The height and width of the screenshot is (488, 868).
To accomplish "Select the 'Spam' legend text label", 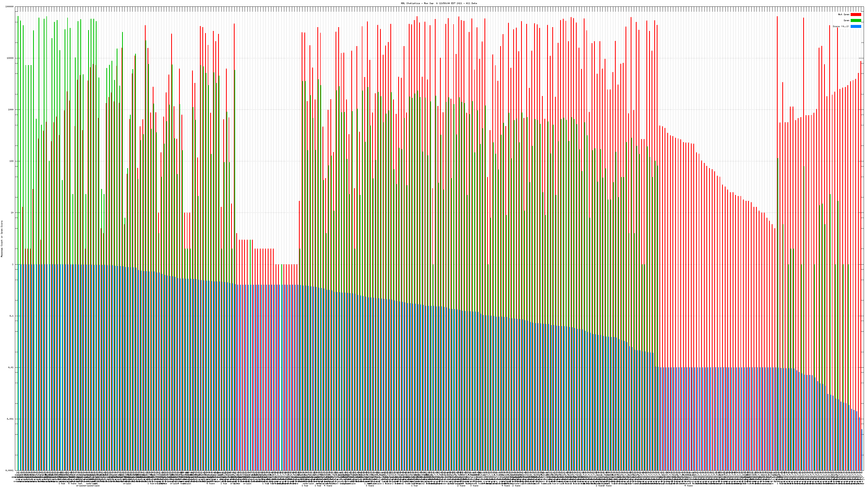I will pyautogui.click(x=846, y=21).
